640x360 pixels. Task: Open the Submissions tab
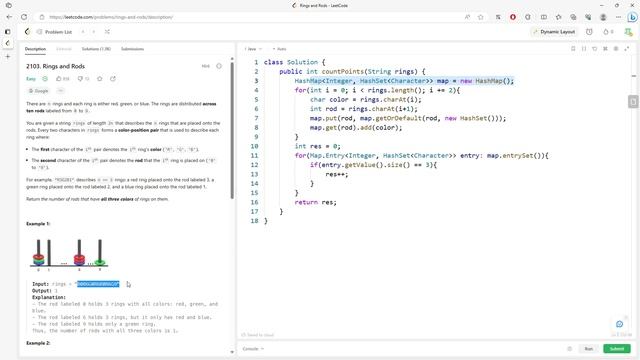point(133,49)
